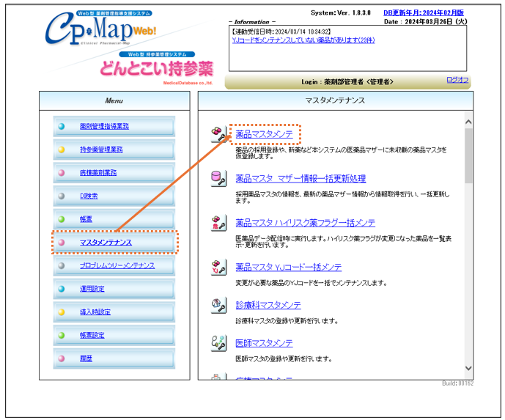
Task: Open プロブレムツリーメンテナンス menu item
Action: click(x=117, y=265)
